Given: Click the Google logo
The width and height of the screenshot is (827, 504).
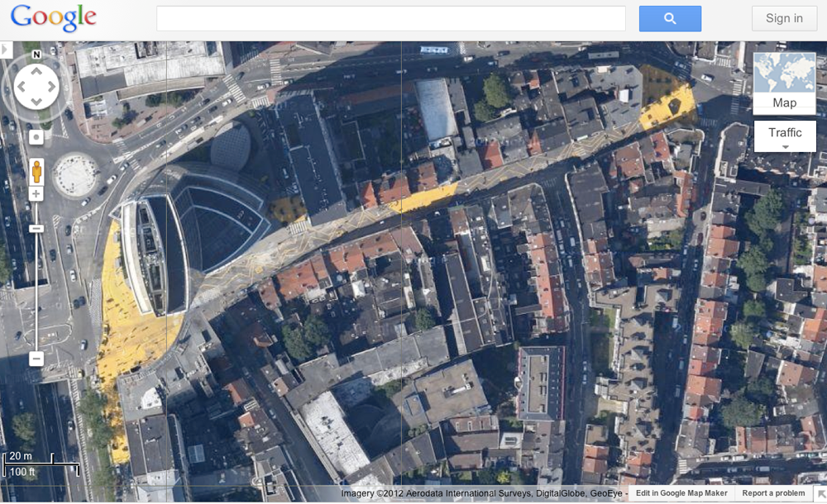Looking at the screenshot, I should (x=54, y=18).
